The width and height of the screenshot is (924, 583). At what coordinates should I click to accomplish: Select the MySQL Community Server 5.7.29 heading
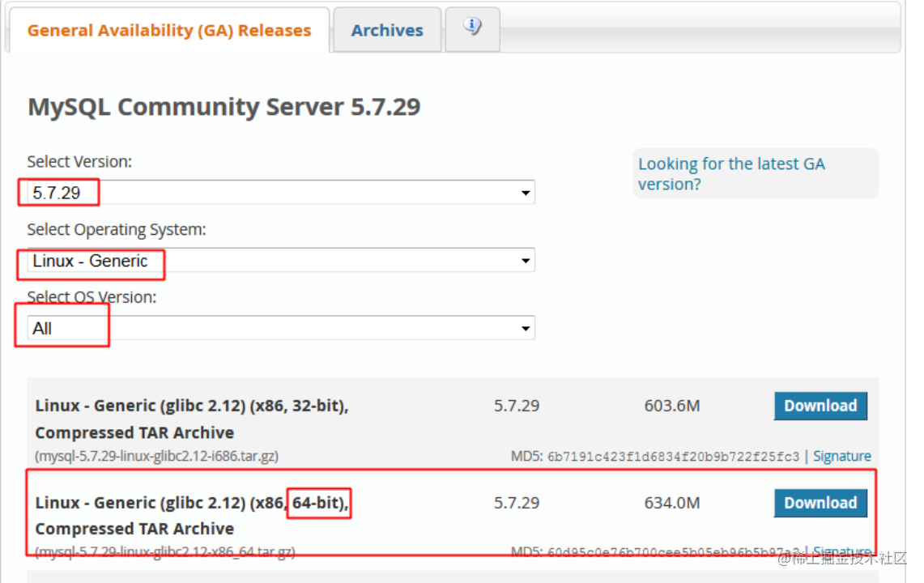[224, 107]
